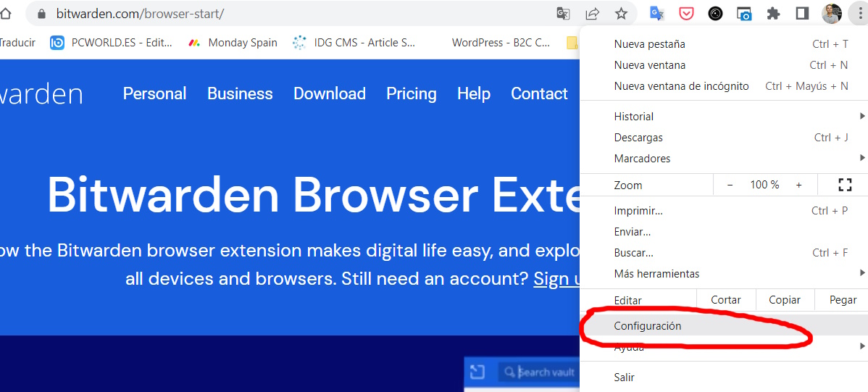The image size is (868, 392).
Task: Share this page via share icon
Action: coord(593,13)
